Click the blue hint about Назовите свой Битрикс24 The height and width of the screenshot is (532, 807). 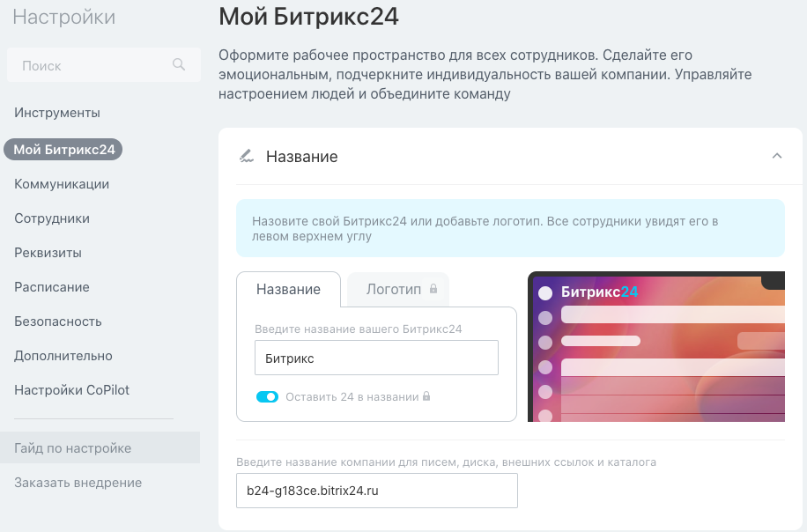[x=510, y=228]
